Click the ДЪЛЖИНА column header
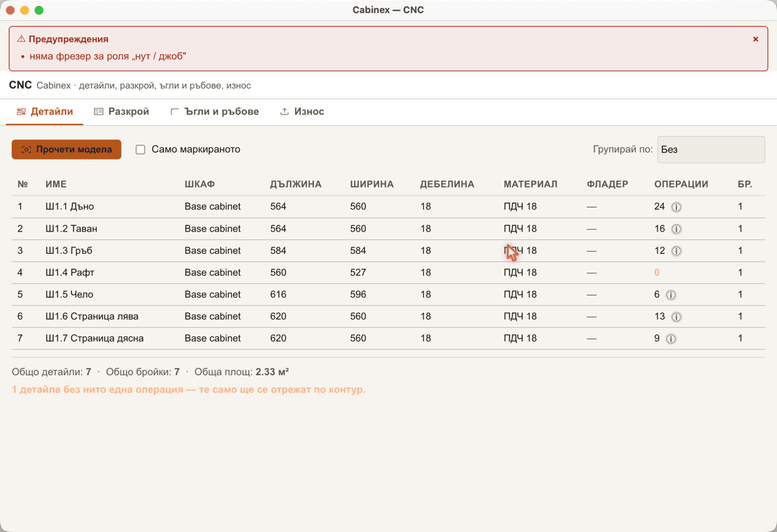Screen dimensions: 777x532 [296, 184]
